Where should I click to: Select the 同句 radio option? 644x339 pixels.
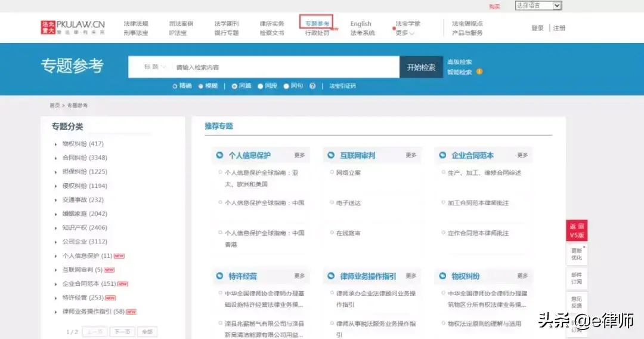coord(286,87)
